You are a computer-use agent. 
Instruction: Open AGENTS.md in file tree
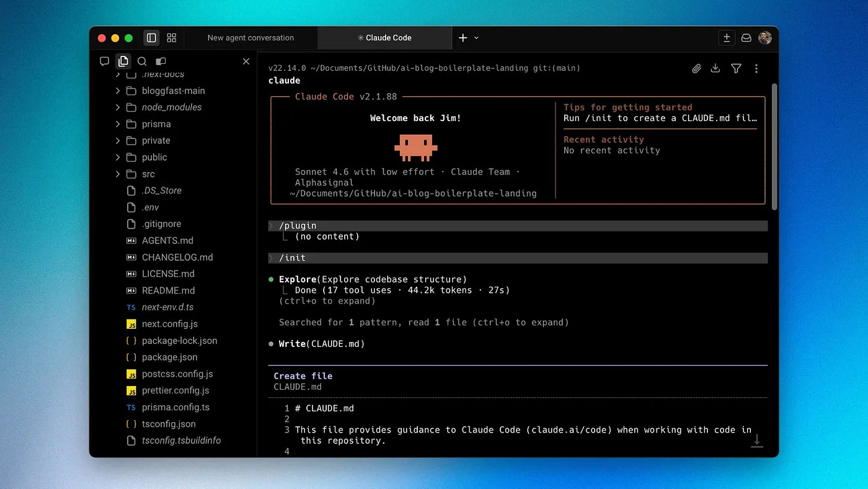click(x=167, y=241)
